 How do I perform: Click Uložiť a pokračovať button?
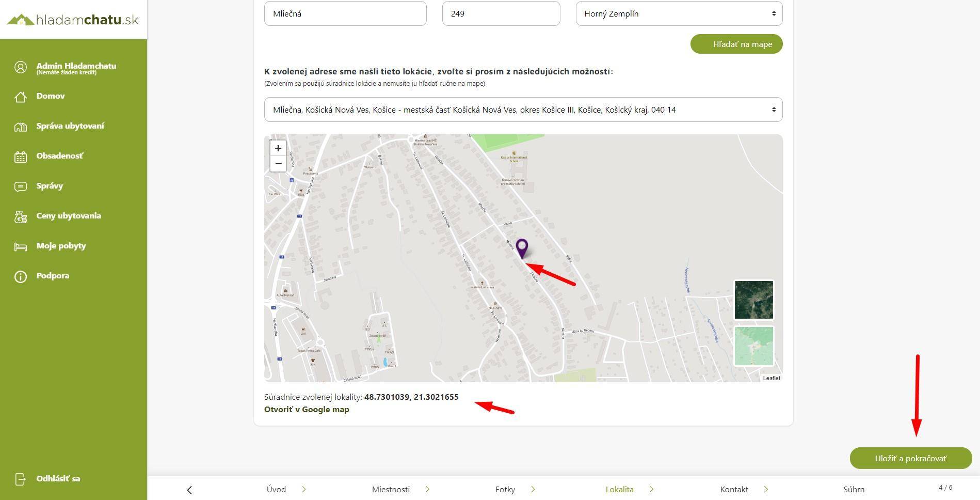911,458
